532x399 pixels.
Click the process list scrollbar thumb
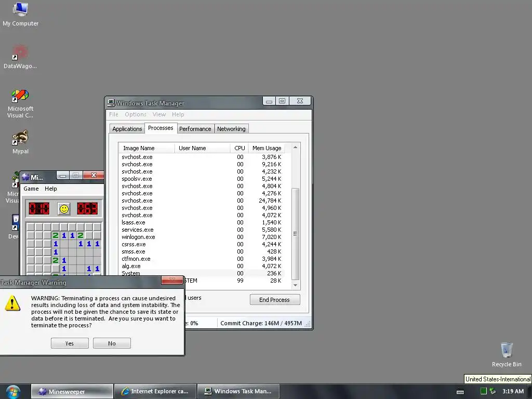[295, 234]
